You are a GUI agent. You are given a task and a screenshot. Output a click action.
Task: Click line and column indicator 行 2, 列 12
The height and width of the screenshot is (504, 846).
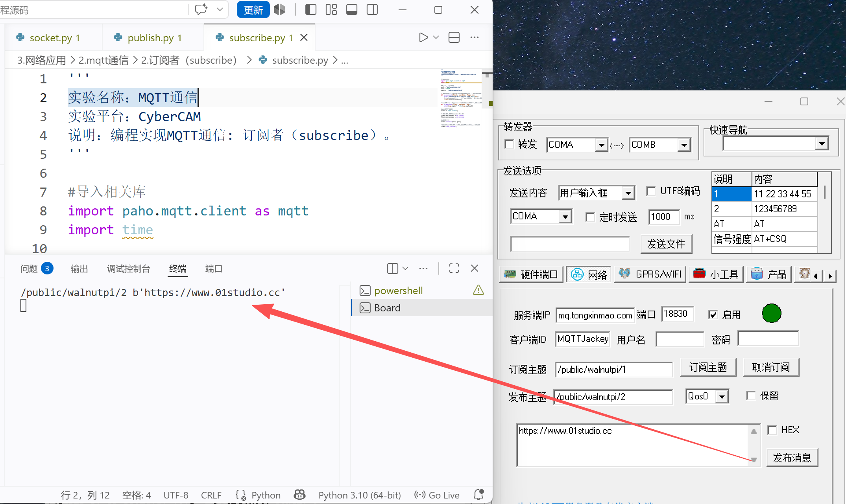point(85,495)
